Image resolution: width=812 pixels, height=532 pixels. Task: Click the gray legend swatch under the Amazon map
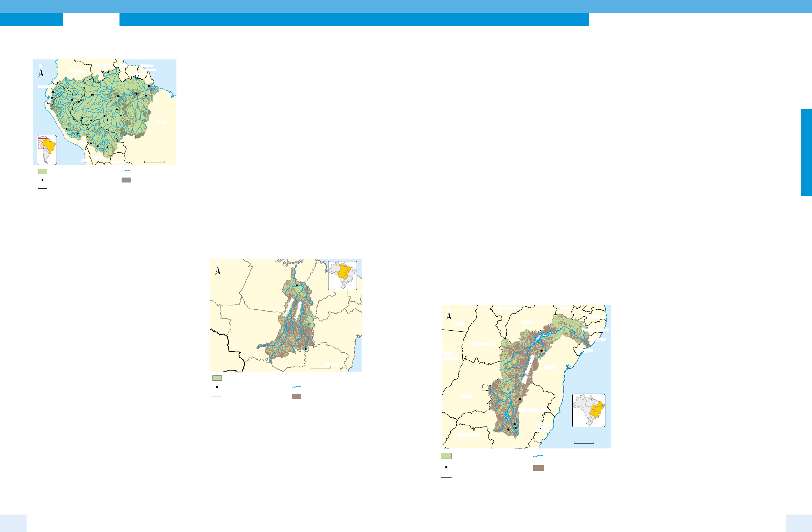126,180
